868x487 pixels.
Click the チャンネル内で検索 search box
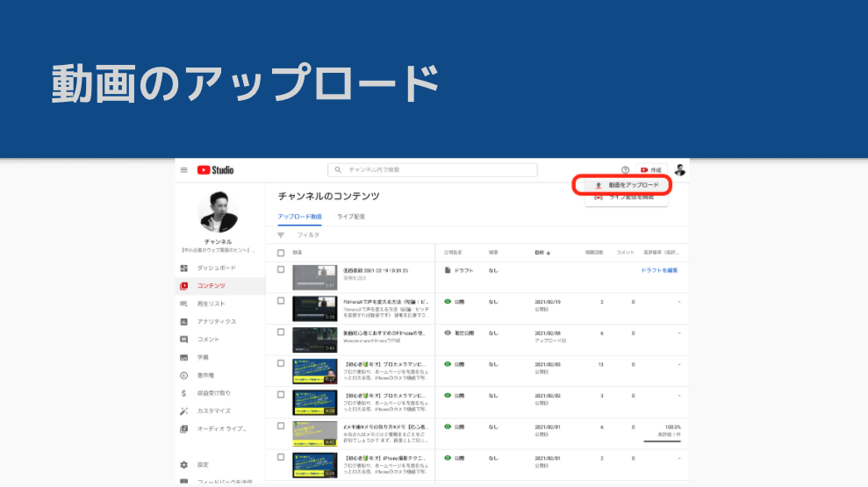(433, 170)
